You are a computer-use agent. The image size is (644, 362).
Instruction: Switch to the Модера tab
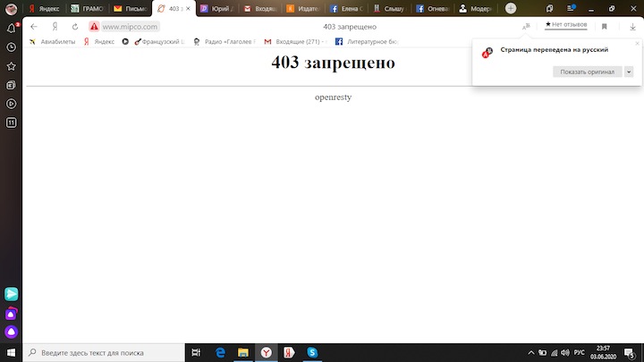479,8
